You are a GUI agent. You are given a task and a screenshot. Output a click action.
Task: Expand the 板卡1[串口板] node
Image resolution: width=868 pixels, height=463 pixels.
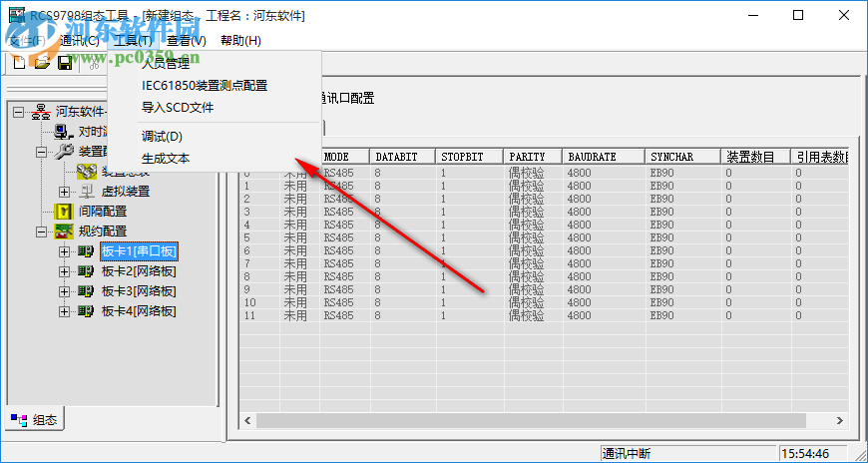pyautogui.click(x=64, y=251)
